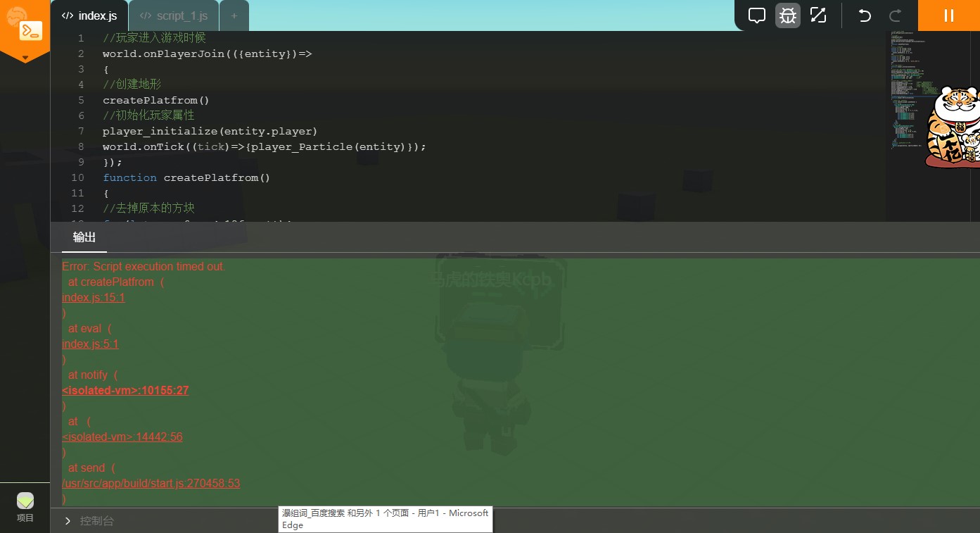Click the comment line //创建地形
This screenshot has width=980, height=533.
[x=132, y=84]
